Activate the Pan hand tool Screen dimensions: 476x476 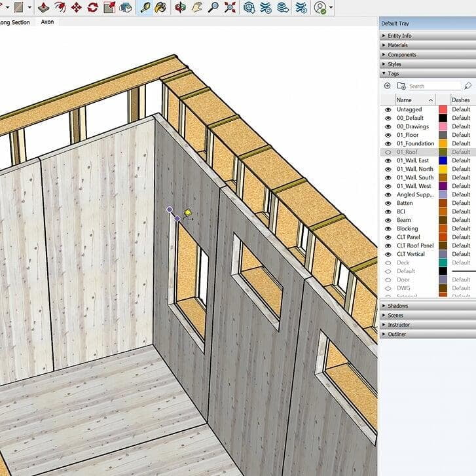tap(197, 8)
